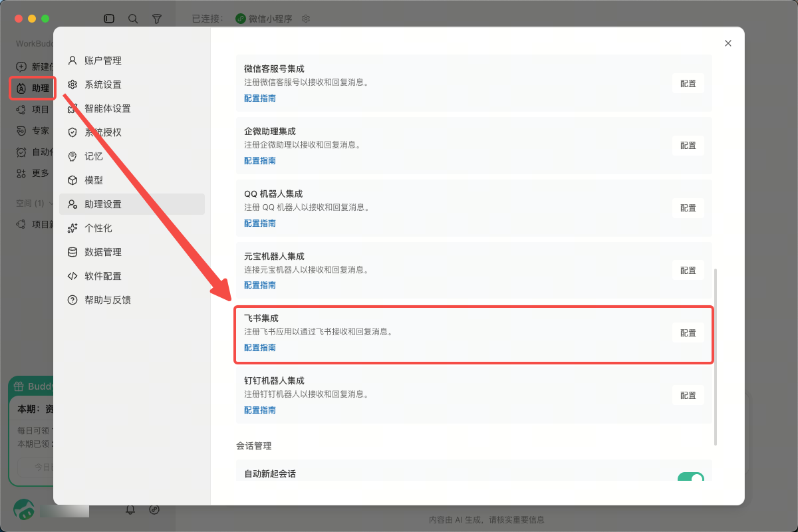
Task: Click the 记忆 head icon
Action: tap(72, 156)
